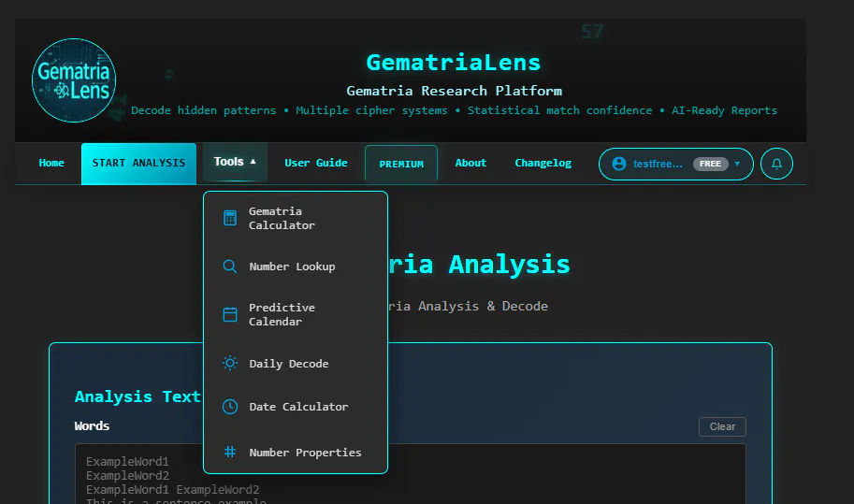Image resolution: width=854 pixels, height=504 pixels.
Task: Open Predictive Calendar from Tools menu
Action: pos(296,314)
